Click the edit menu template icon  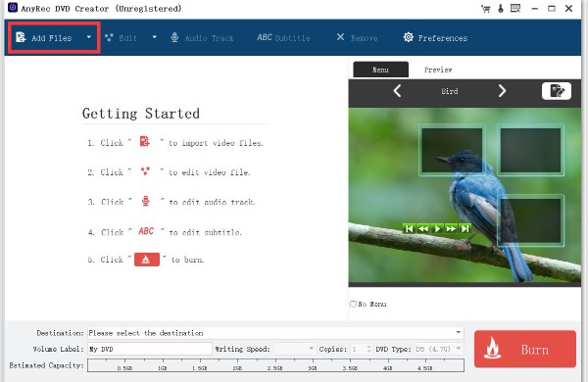pos(557,91)
